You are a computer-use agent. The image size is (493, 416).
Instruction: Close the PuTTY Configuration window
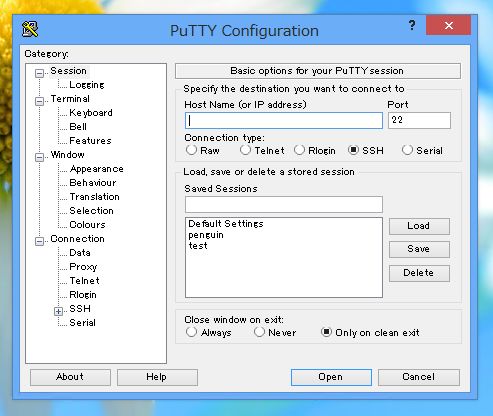pyautogui.click(x=448, y=25)
